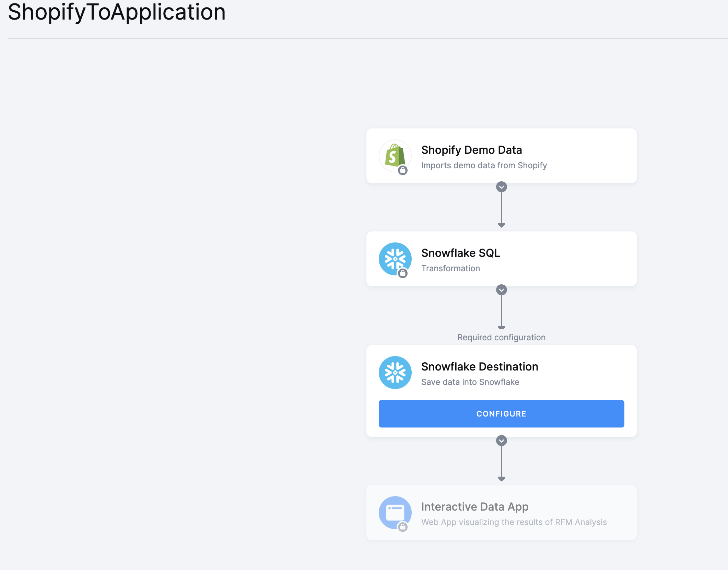
Task: Click the Snowflake Destination snowflake icon
Action: click(x=395, y=372)
